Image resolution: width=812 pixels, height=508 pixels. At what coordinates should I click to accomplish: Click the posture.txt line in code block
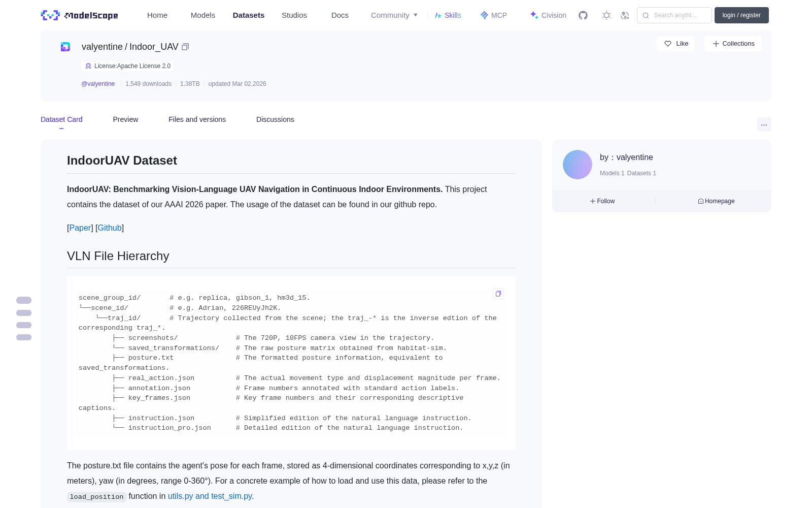(x=151, y=358)
